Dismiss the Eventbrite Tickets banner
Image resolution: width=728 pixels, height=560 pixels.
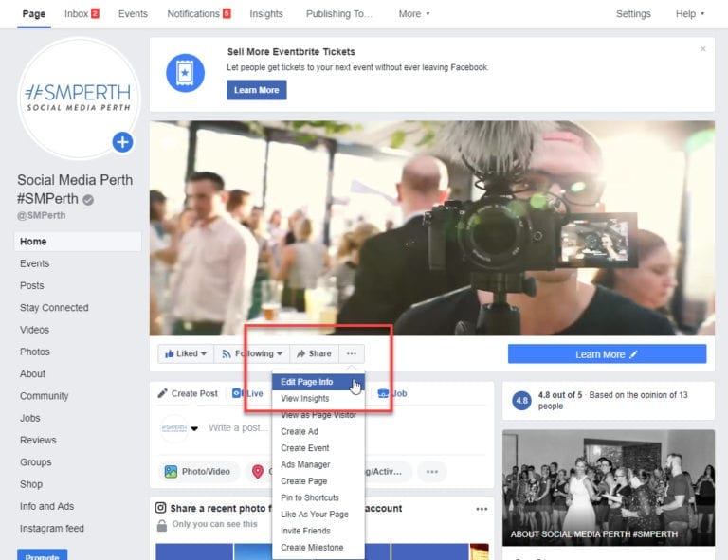[703, 48]
